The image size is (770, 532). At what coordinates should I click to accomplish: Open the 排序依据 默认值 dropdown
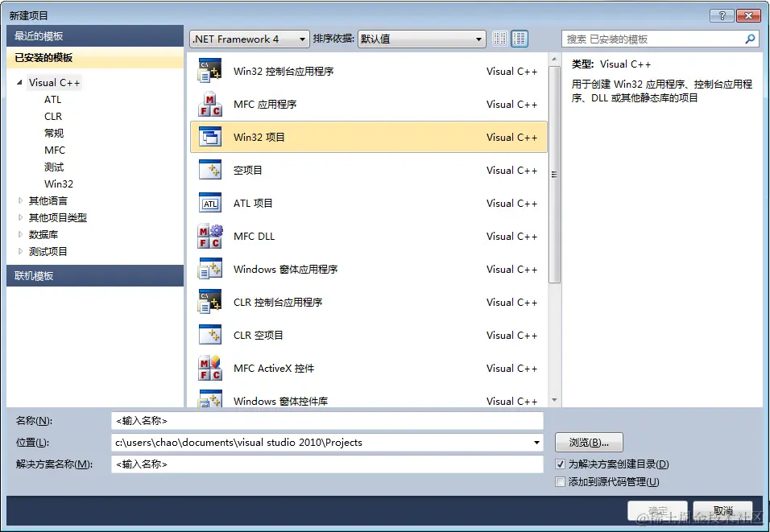click(x=421, y=39)
